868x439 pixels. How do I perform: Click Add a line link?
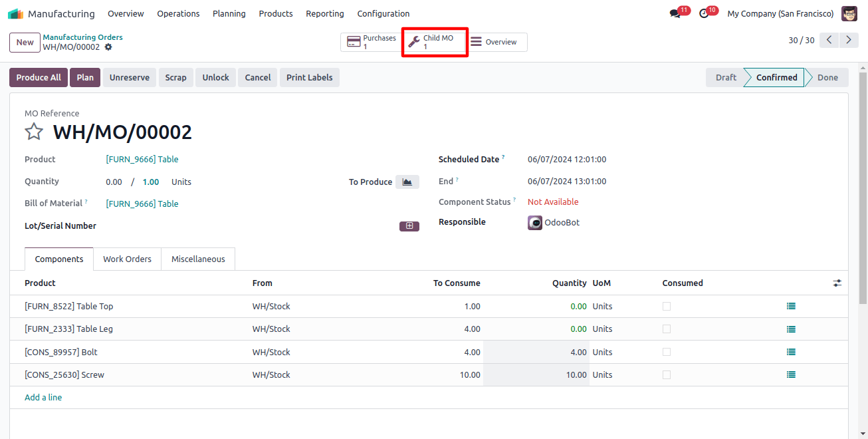(x=43, y=398)
